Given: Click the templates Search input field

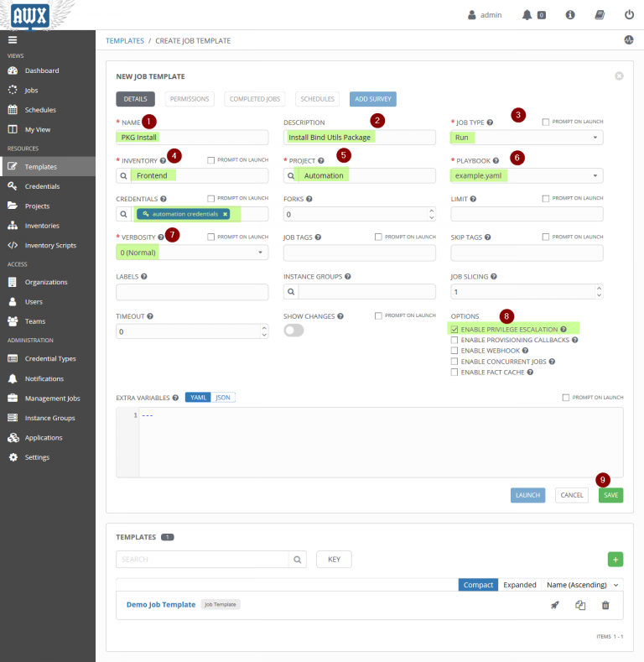Looking at the screenshot, I should pyautogui.click(x=202, y=560).
